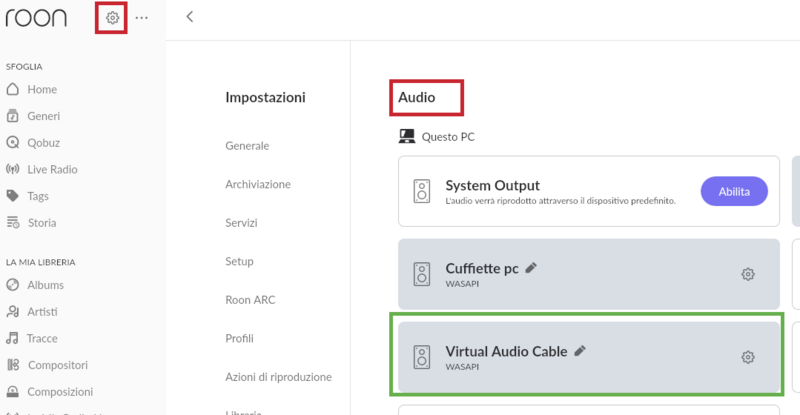
Task: Open Storia history in sidebar
Action: 41,222
